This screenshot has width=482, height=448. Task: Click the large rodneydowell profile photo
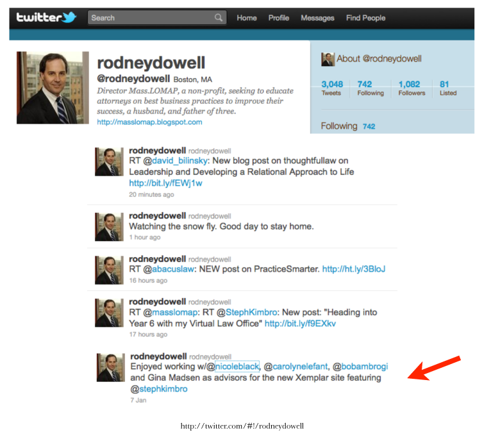(53, 88)
